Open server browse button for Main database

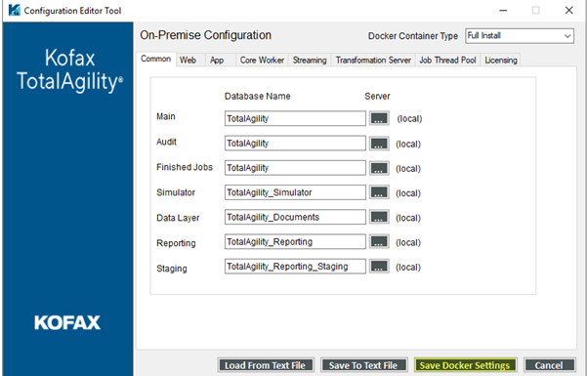(x=379, y=118)
